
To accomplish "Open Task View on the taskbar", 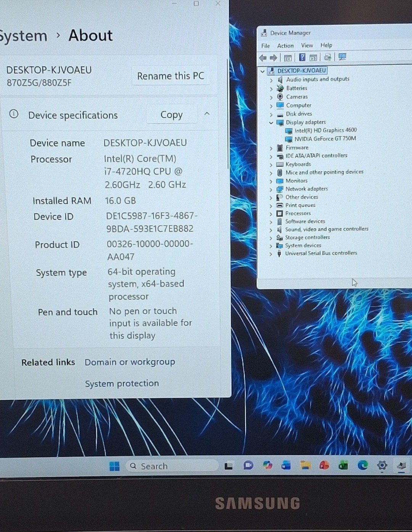I will (x=229, y=466).
